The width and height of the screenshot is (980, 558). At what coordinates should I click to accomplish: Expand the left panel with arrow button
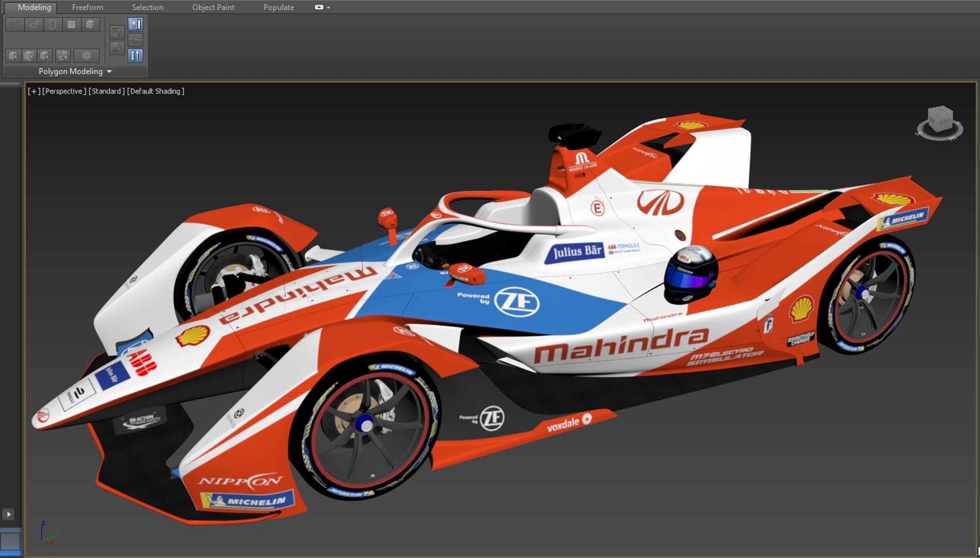[x=8, y=514]
